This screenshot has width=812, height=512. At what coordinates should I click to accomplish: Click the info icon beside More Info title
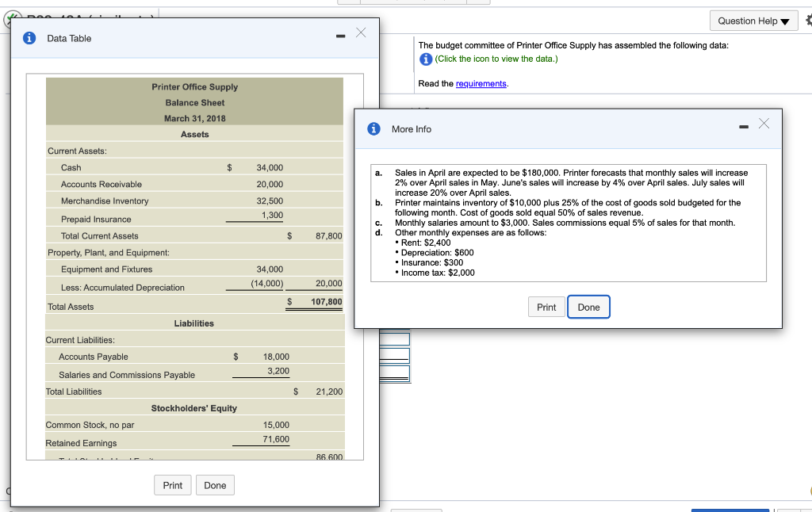[374, 128]
